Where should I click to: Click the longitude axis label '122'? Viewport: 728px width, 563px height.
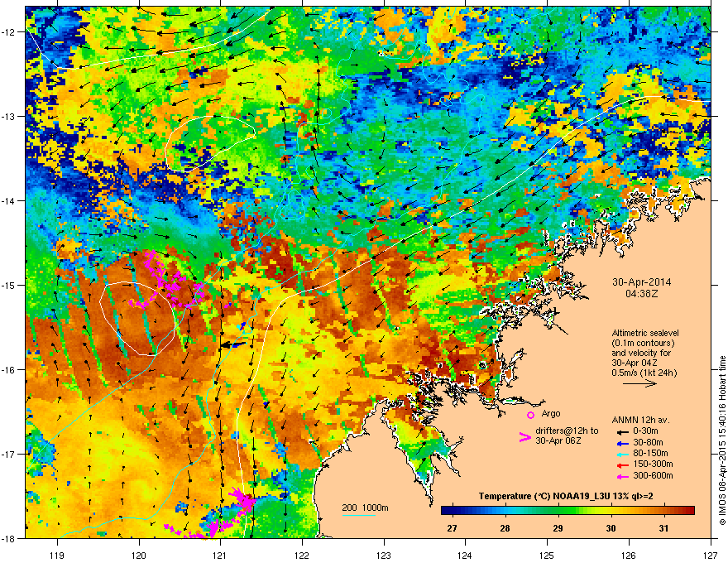pyautogui.click(x=302, y=555)
